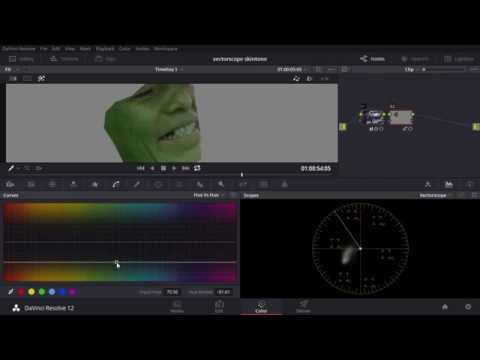Toggle the Clips panel button

click(x=105, y=59)
